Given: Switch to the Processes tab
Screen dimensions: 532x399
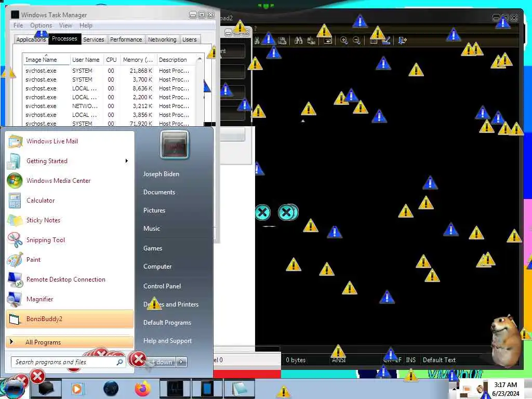Looking at the screenshot, I should click(x=64, y=38).
